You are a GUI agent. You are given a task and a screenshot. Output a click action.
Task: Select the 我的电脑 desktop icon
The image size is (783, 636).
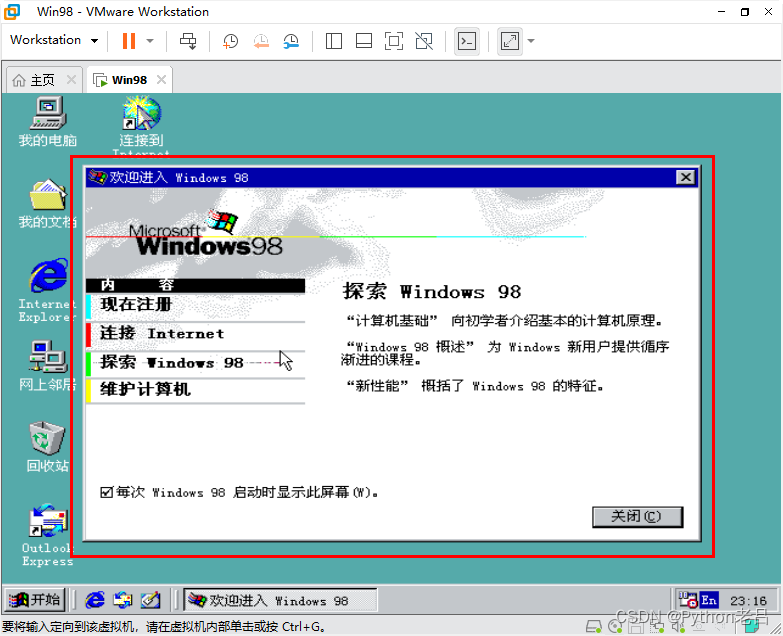coord(48,122)
